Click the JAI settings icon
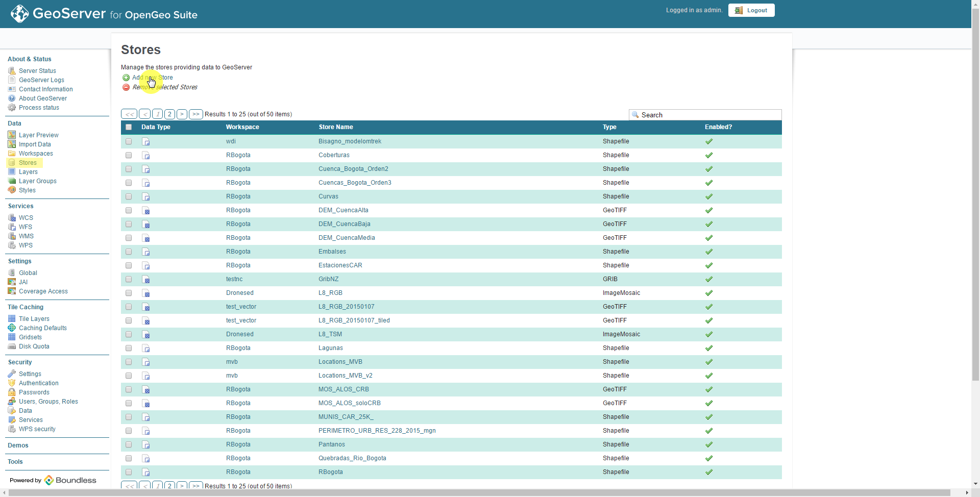Viewport: 980px width, 497px height. (x=12, y=282)
